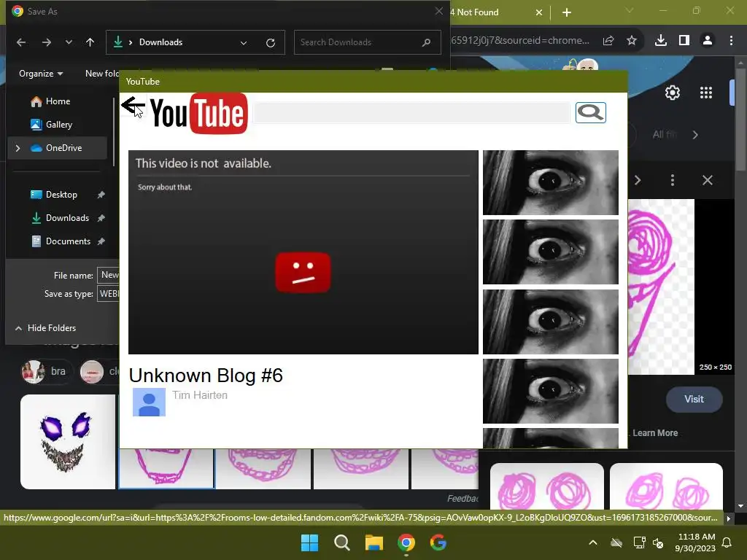
Task: Open the purple-eyed smile face image result
Action: click(x=68, y=442)
